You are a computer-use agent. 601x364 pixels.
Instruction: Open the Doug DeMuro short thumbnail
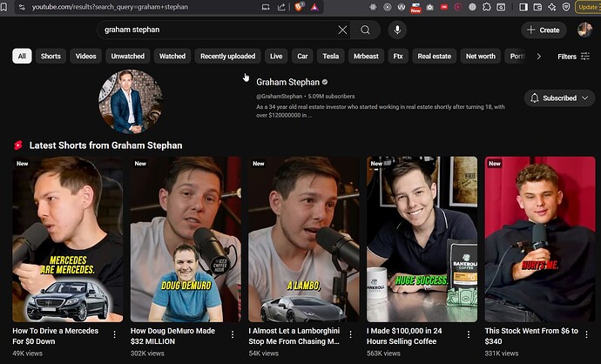pos(186,239)
